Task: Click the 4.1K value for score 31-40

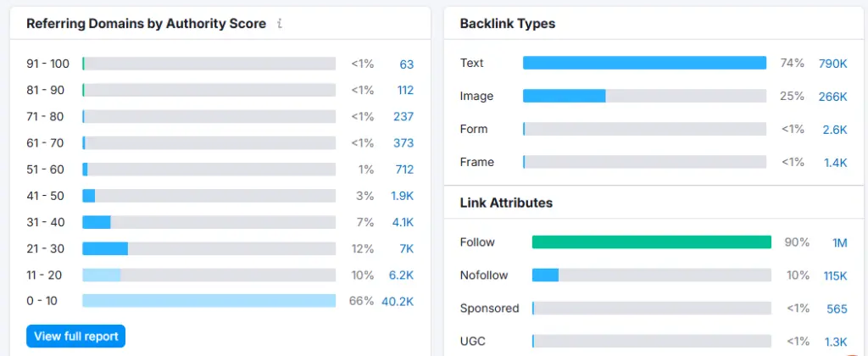Action: 403,222
